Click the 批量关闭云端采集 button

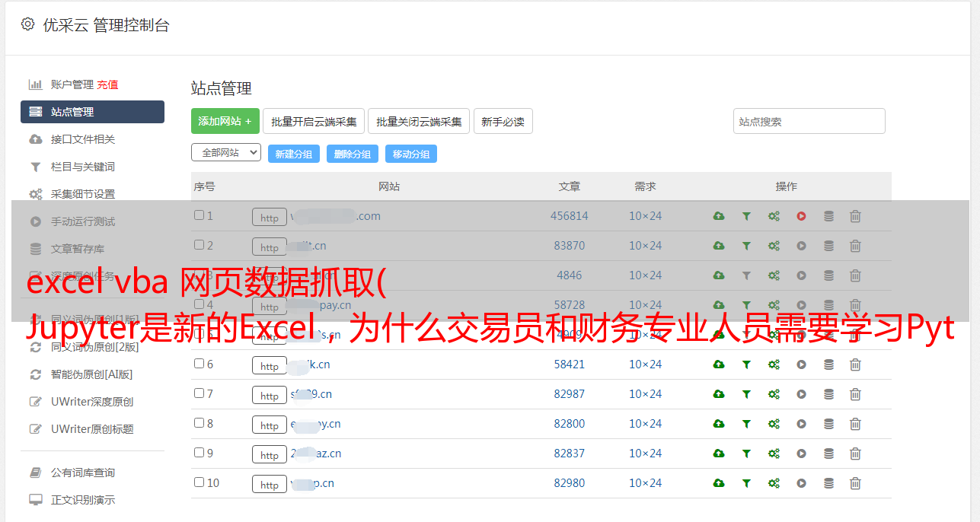[x=419, y=121]
